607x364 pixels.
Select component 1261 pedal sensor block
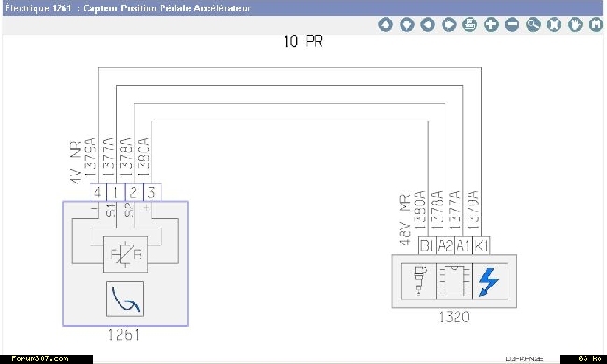125,263
